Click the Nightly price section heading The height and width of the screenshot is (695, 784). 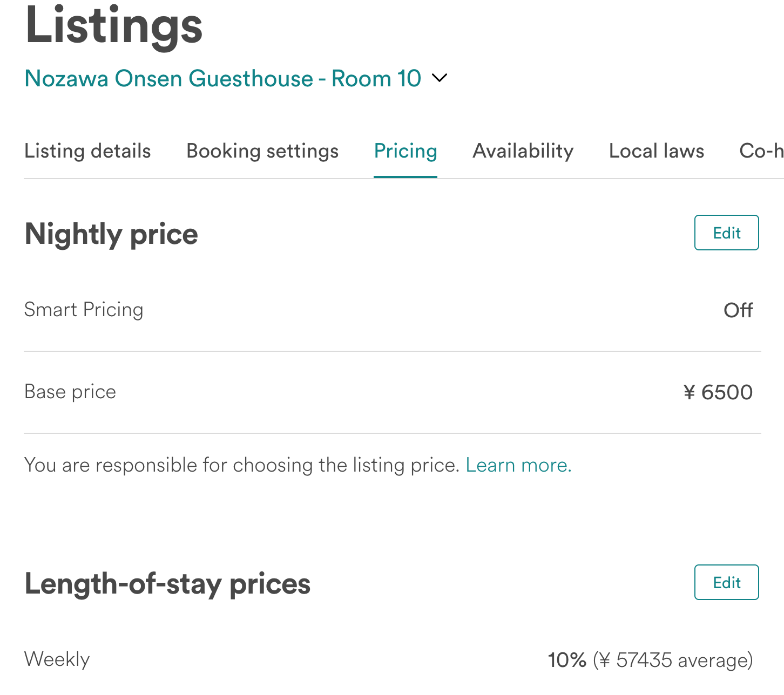111,234
